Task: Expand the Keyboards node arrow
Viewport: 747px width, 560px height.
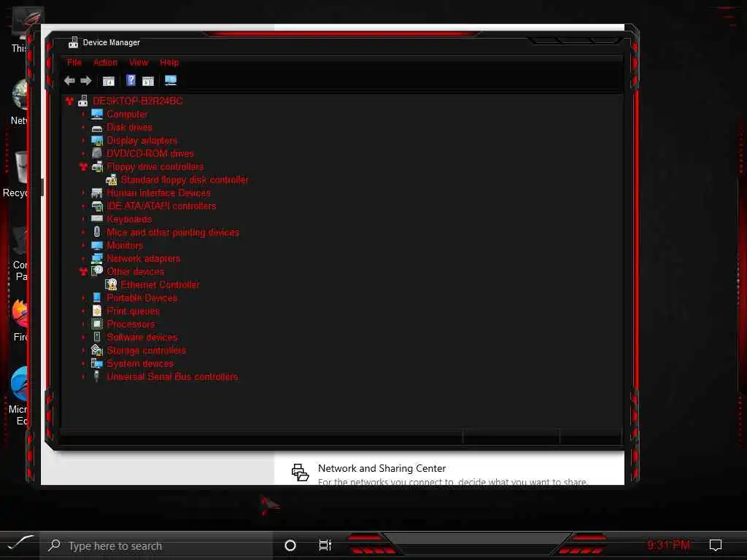Action: (x=83, y=219)
